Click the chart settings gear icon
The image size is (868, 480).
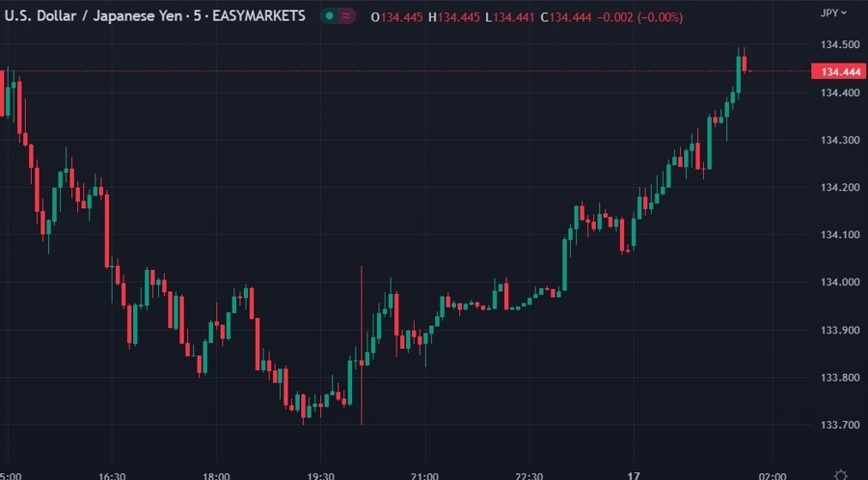(840, 475)
